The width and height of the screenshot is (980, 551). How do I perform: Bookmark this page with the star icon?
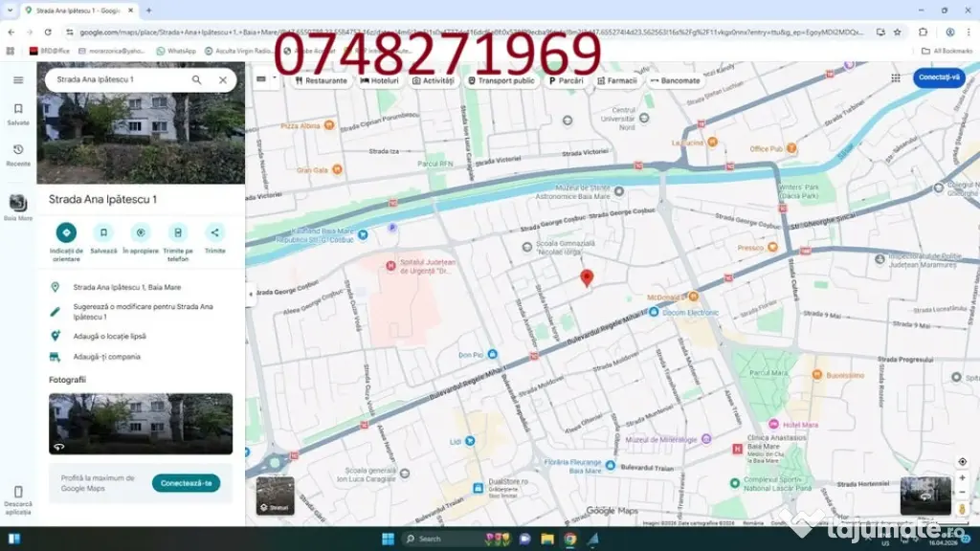coord(898,32)
